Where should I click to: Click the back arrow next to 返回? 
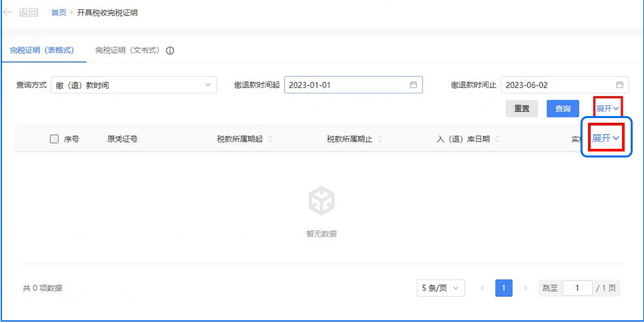(x=8, y=13)
